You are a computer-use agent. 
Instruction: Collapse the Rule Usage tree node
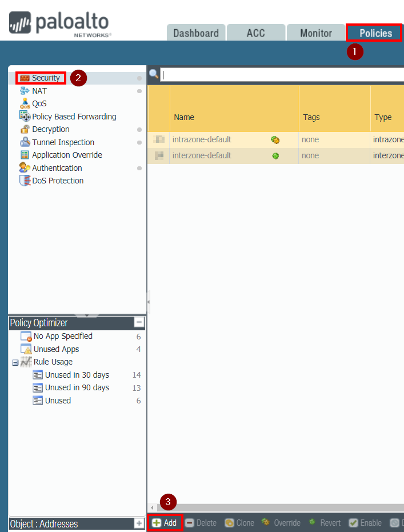point(15,362)
